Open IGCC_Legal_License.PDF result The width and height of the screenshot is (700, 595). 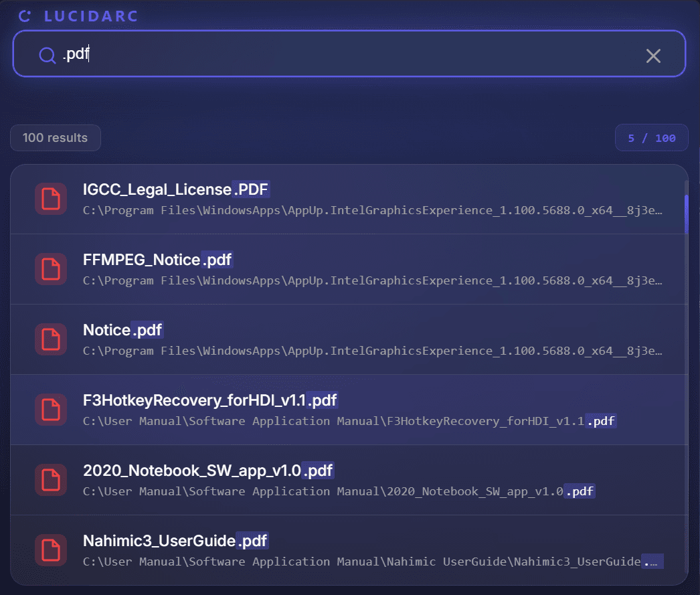click(x=349, y=199)
